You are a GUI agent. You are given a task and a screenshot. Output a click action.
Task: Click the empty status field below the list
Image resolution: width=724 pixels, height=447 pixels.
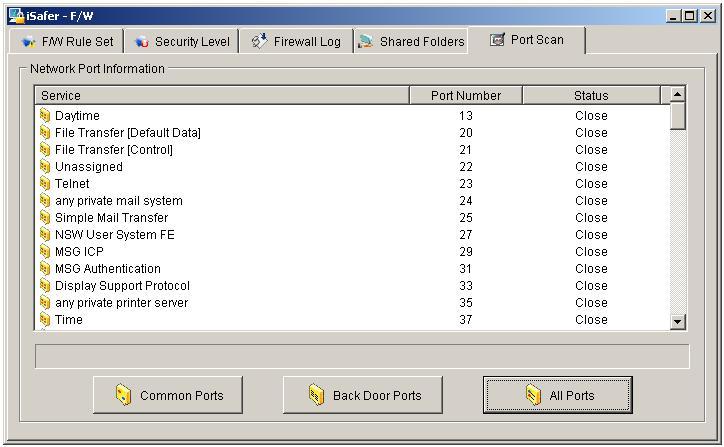tap(362, 356)
